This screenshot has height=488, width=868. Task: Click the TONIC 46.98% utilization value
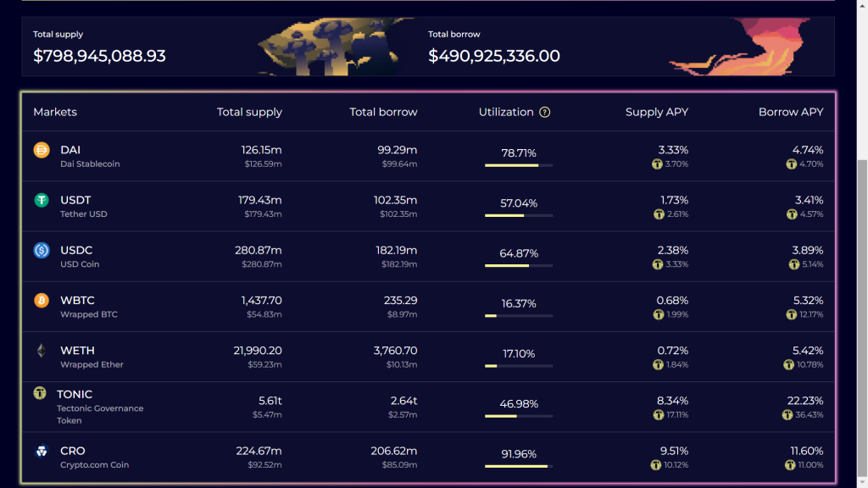(x=519, y=404)
